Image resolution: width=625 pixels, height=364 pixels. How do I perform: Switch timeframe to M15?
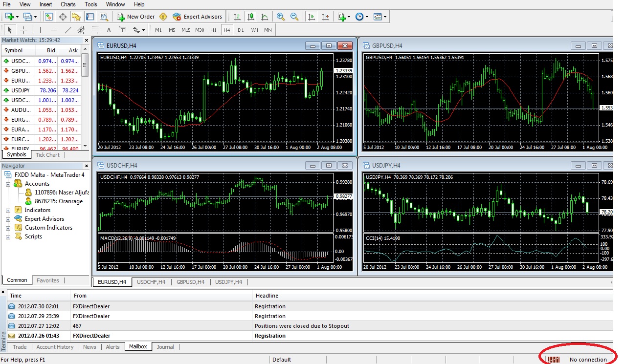(186, 30)
